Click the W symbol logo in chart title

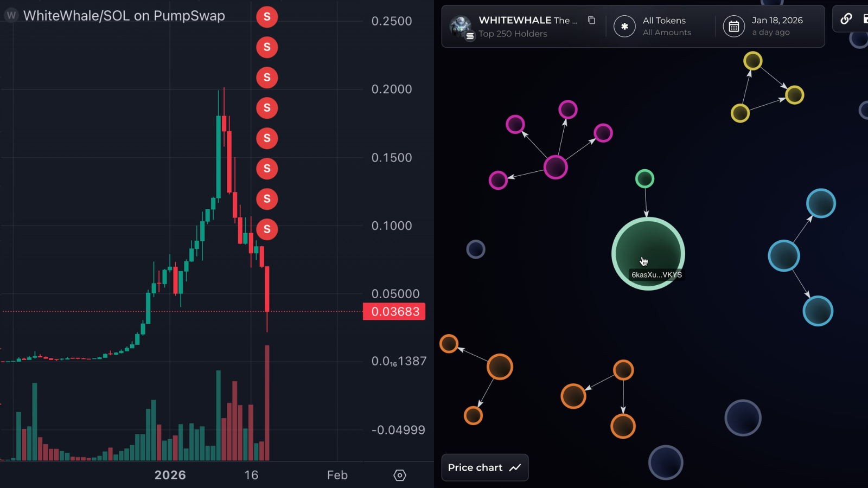[11, 15]
